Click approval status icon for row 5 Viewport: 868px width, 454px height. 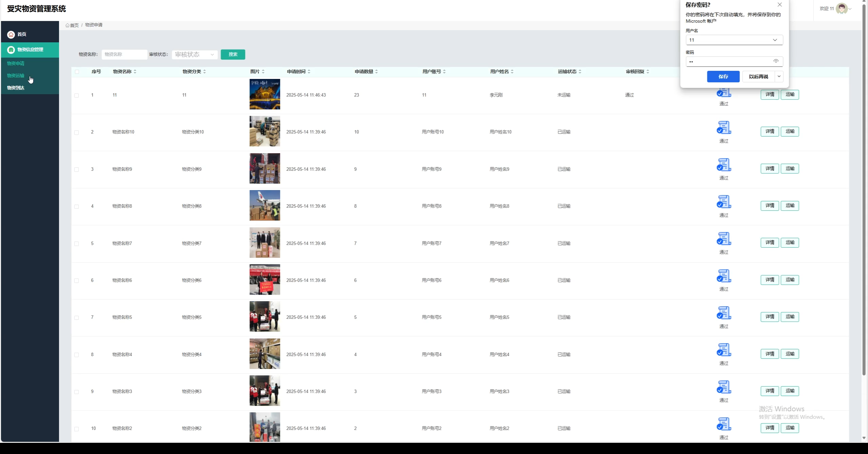[x=724, y=239]
